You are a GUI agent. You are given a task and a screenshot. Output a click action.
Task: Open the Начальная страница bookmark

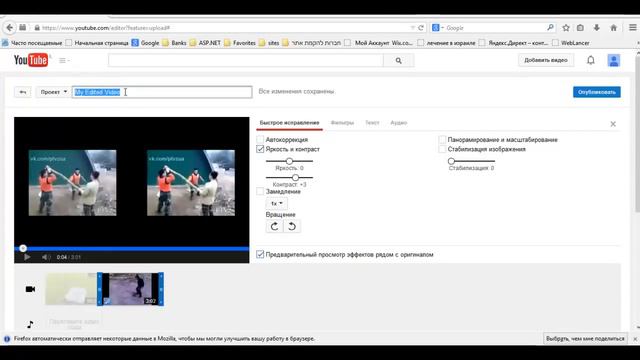[97, 43]
